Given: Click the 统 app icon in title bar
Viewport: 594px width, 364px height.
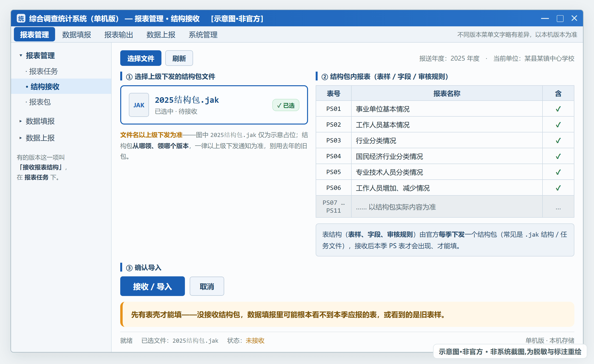Looking at the screenshot, I should (21, 18).
